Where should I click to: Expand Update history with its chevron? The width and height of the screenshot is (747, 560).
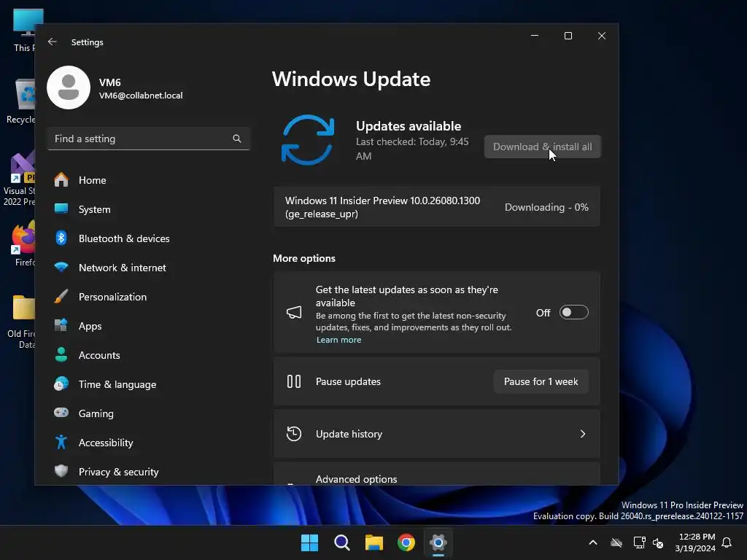(x=583, y=434)
